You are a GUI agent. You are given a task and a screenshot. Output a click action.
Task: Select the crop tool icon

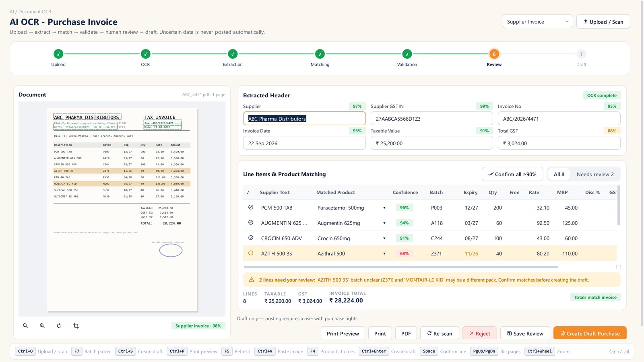(76, 326)
